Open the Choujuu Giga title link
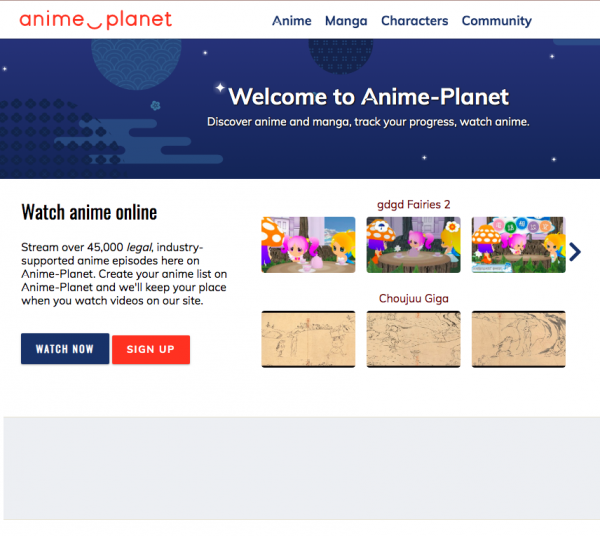 click(x=413, y=298)
